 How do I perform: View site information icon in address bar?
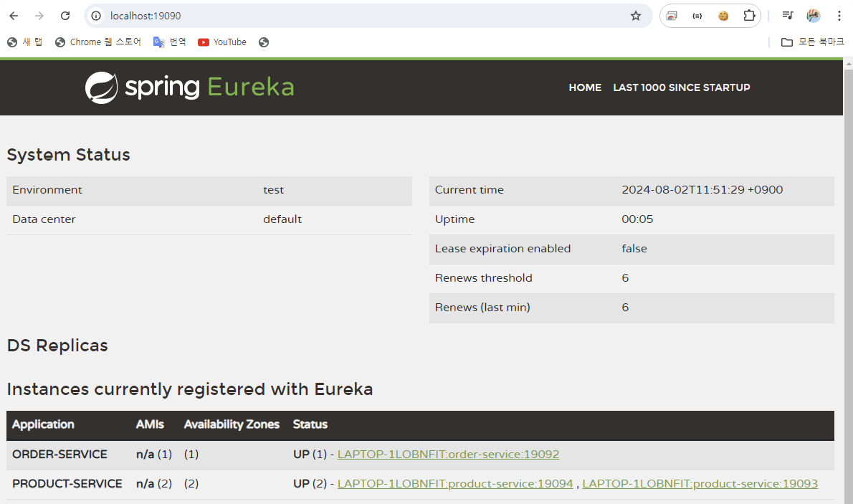pyautogui.click(x=96, y=16)
